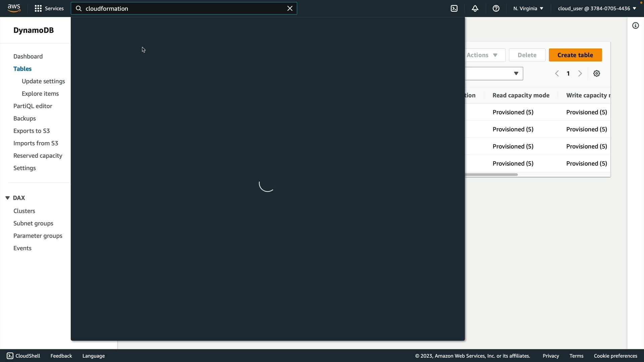Open the notifications bell
This screenshot has height=362, width=644.
pos(475,8)
